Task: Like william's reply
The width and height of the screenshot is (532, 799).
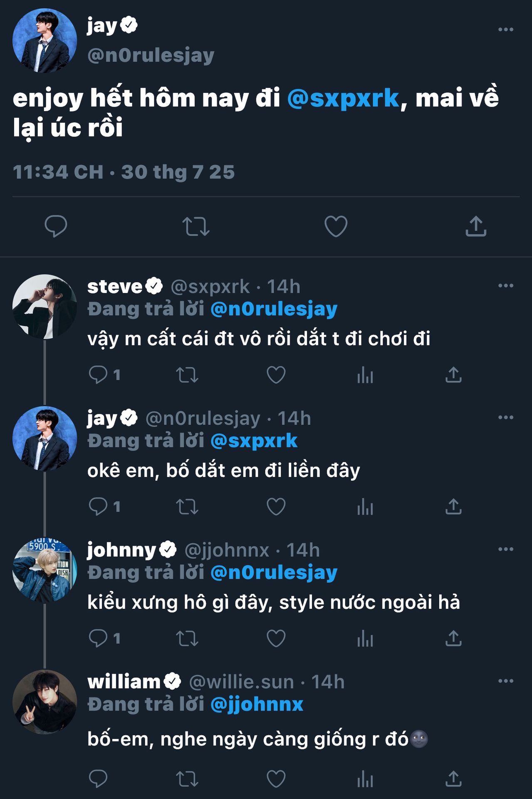Action: (276, 779)
